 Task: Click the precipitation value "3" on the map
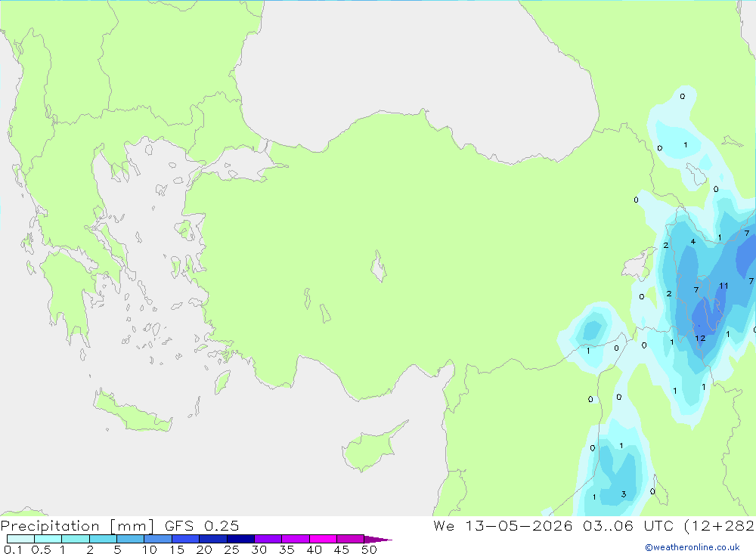(x=624, y=494)
